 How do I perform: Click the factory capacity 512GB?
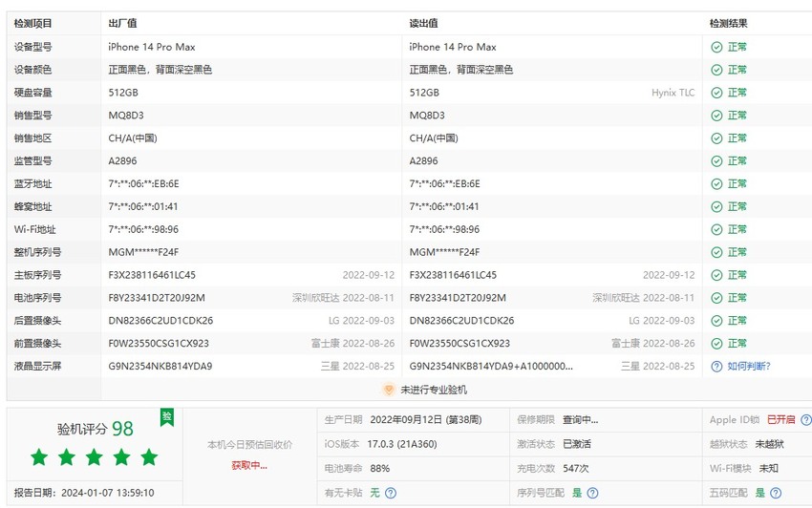123,93
